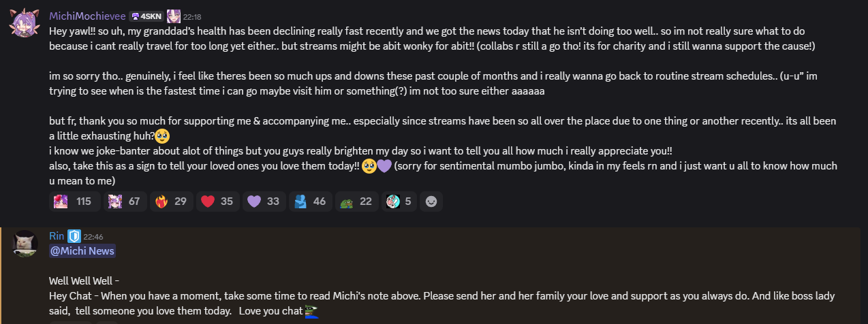Open the add reaction smiley button
868x324 pixels.
(x=431, y=201)
